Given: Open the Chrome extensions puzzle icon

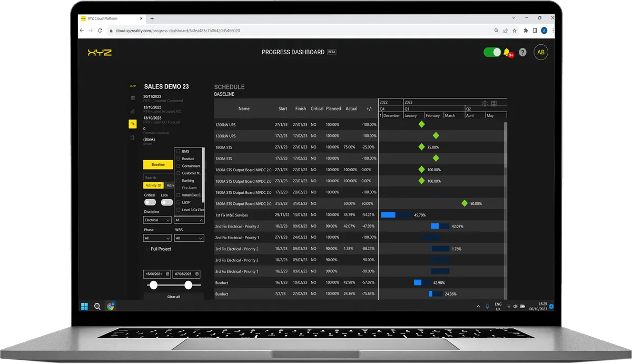Looking at the screenshot, I should (526, 31).
